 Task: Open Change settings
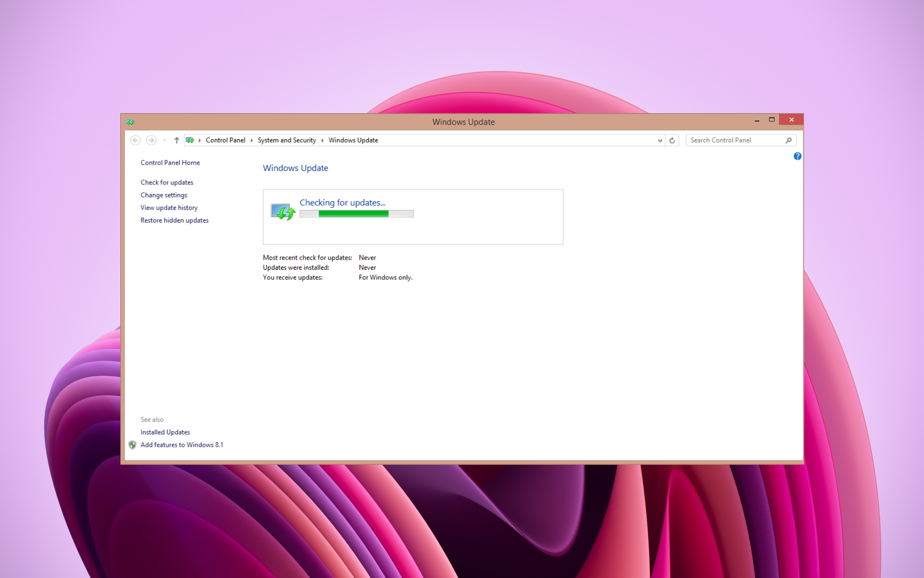click(x=164, y=195)
